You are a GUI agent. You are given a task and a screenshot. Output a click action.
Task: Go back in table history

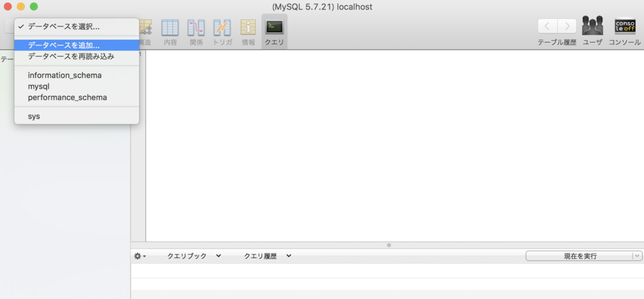point(548,26)
